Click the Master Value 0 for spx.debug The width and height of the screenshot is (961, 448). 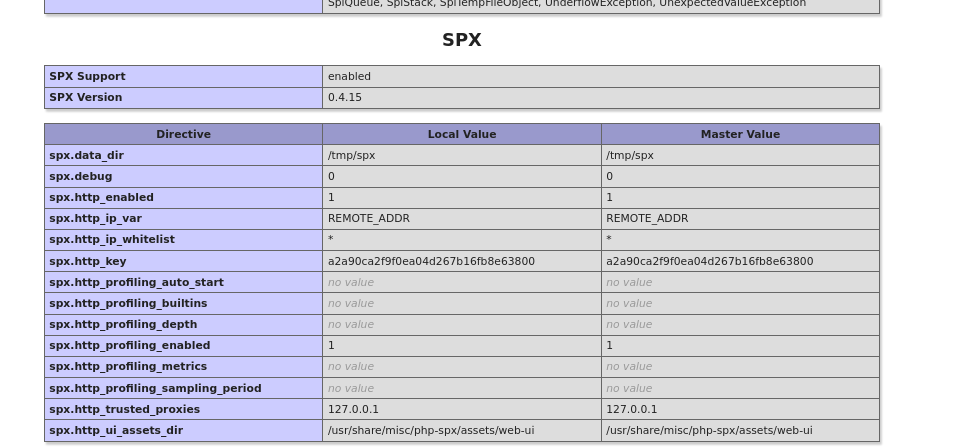609,177
